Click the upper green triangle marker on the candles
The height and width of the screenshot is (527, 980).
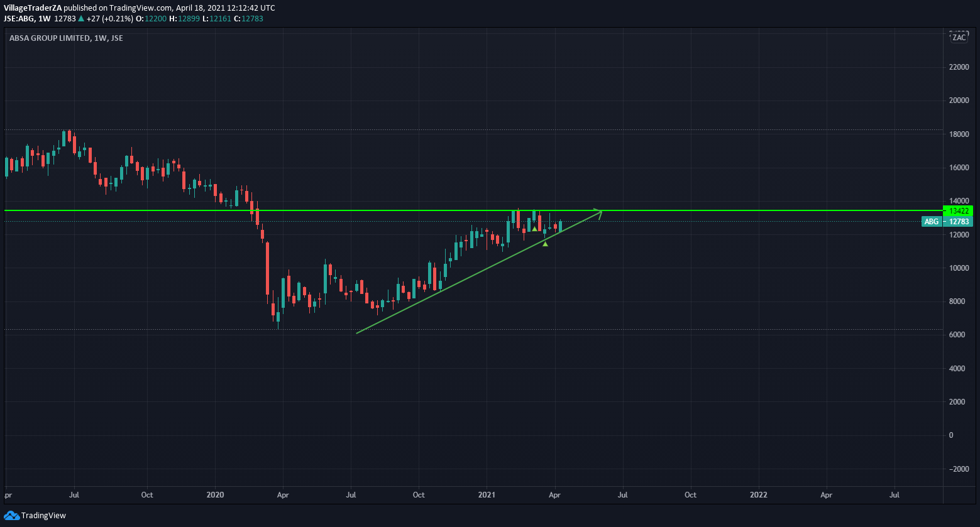[534, 229]
